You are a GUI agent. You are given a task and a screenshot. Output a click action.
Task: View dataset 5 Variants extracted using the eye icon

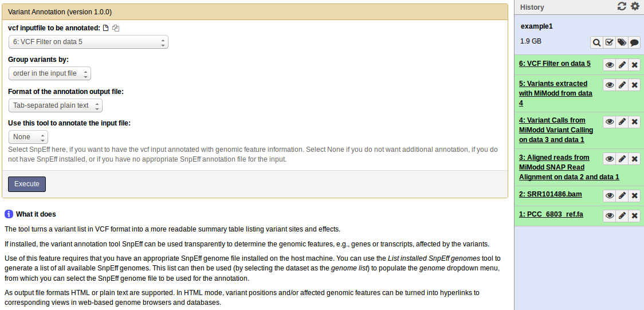(610, 85)
